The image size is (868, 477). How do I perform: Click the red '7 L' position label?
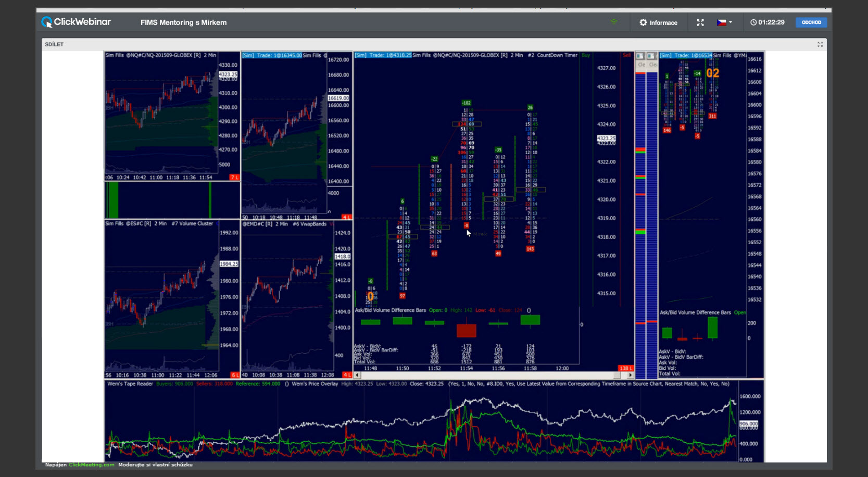234,178
